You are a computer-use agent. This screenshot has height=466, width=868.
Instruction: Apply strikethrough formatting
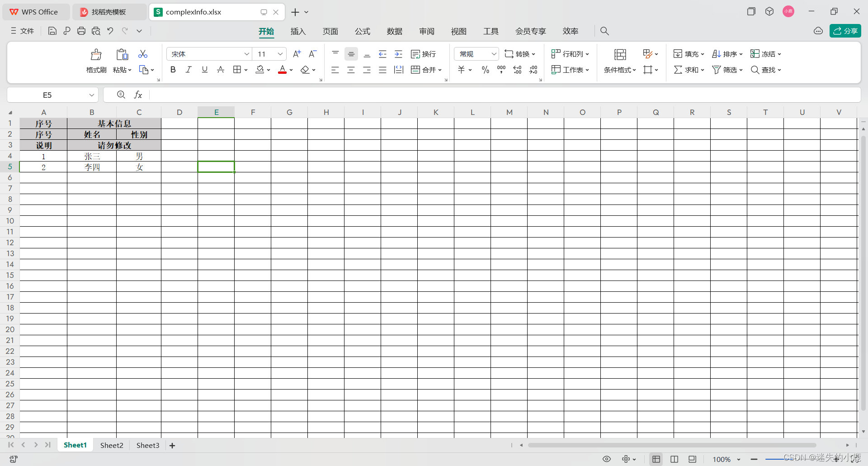pyautogui.click(x=221, y=70)
